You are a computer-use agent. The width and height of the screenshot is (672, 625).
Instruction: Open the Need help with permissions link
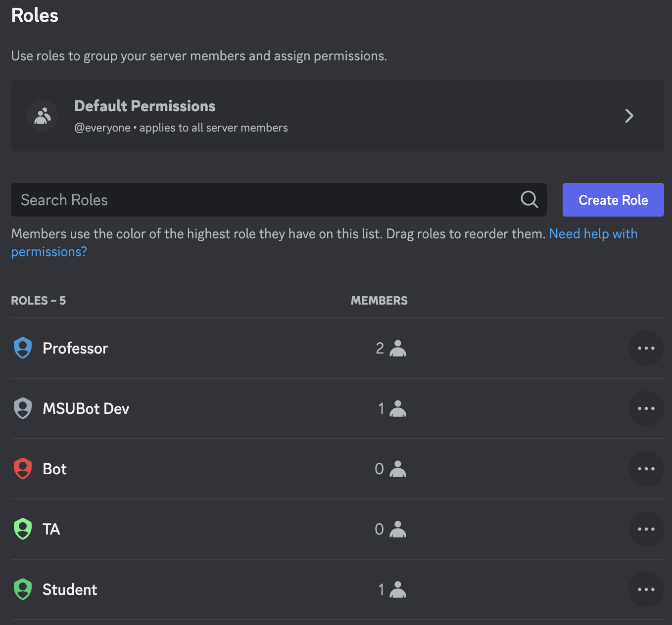[594, 233]
